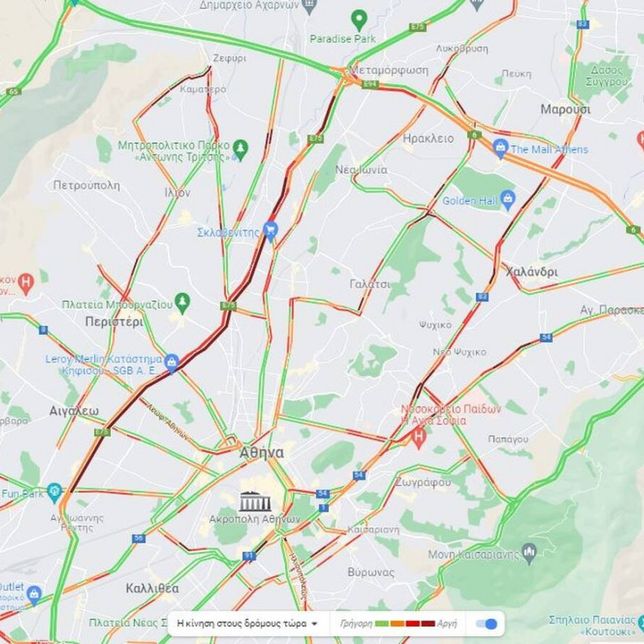Select The Mall Athens shopping icon
The width and height of the screenshot is (644, 644).
(x=500, y=148)
